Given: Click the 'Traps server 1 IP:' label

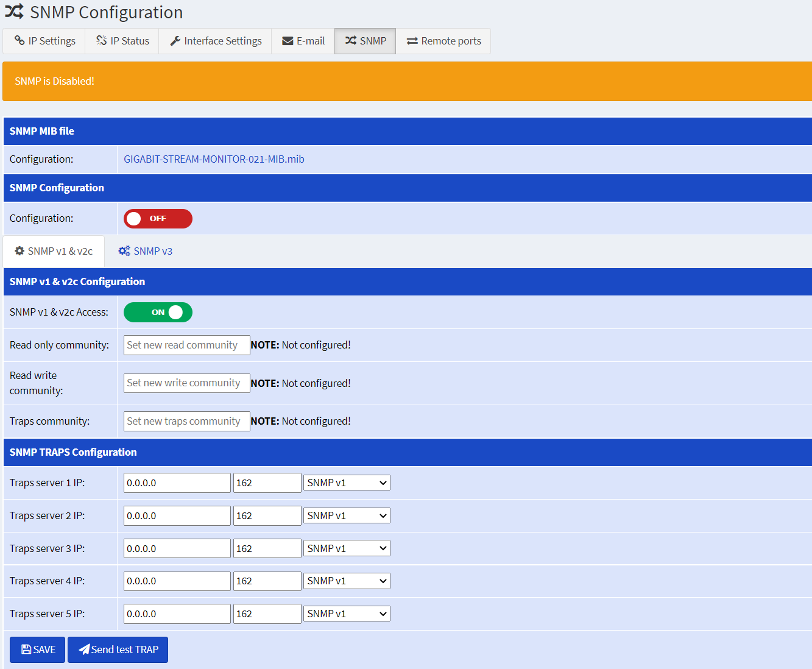Looking at the screenshot, I should [48, 483].
